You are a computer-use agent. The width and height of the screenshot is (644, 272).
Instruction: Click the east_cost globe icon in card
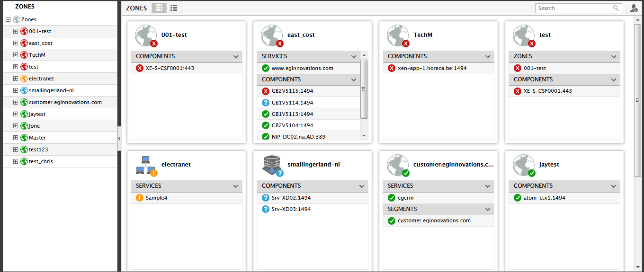(x=272, y=36)
